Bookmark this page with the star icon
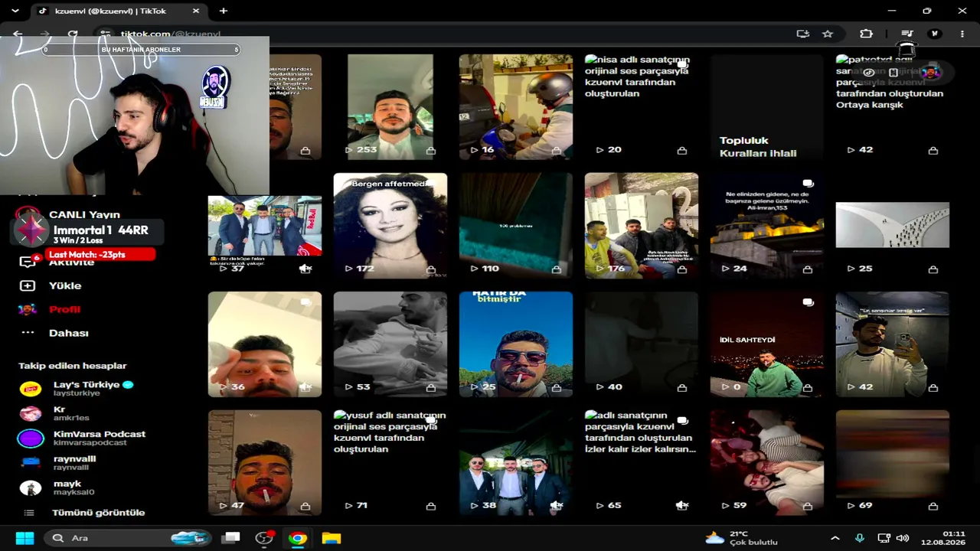Image resolution: width=980 pixels, height=551 pixels. (828, 34)
